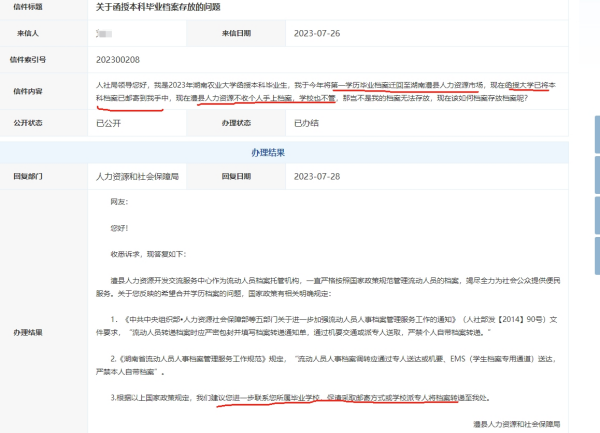Click the 澧县人力资源和社会保障局 signature at bottom

[x=517, y=424]
